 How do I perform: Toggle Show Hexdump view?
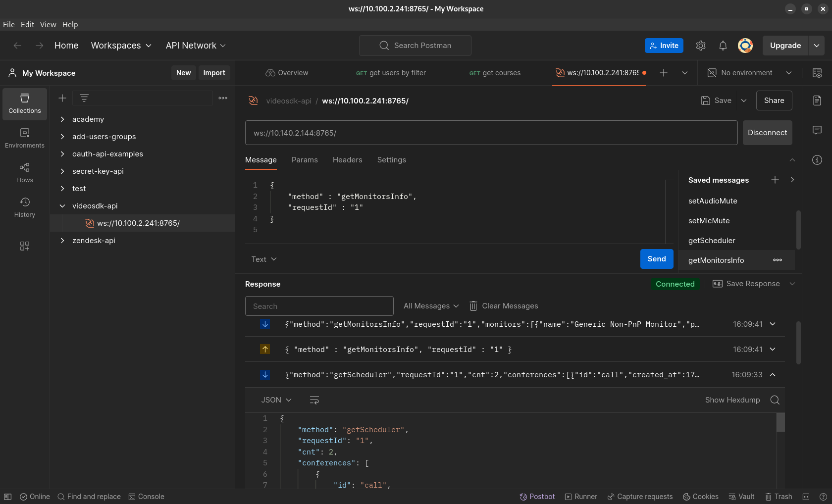(x=732, y=400)
